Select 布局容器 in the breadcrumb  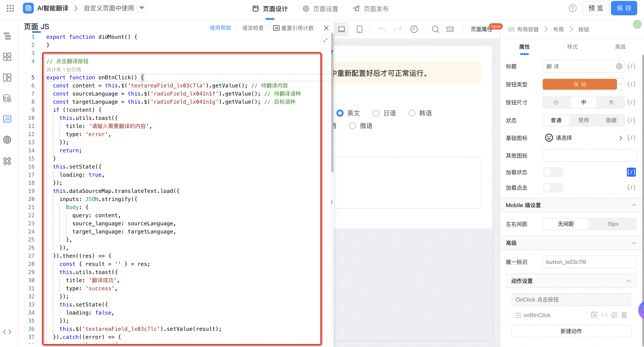(527, 29)
